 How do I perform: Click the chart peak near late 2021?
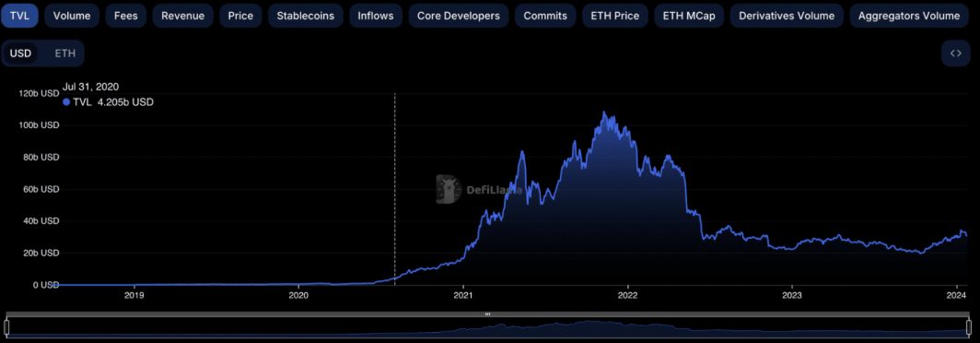pos(603,112)
